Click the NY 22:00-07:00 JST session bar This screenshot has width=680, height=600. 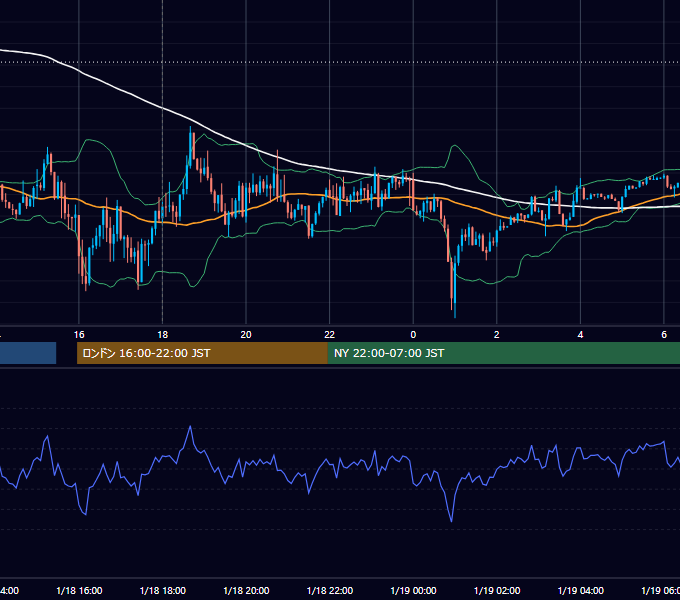point(503,353)
